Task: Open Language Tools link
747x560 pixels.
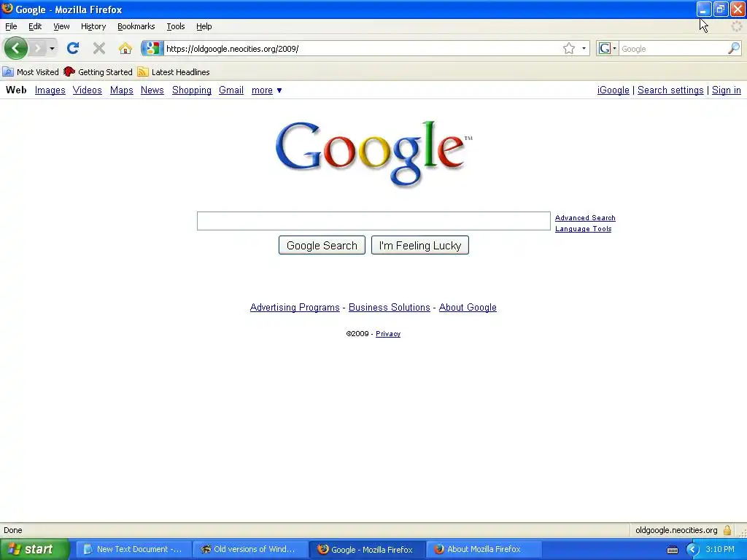Action: click(x=583, y=228)
